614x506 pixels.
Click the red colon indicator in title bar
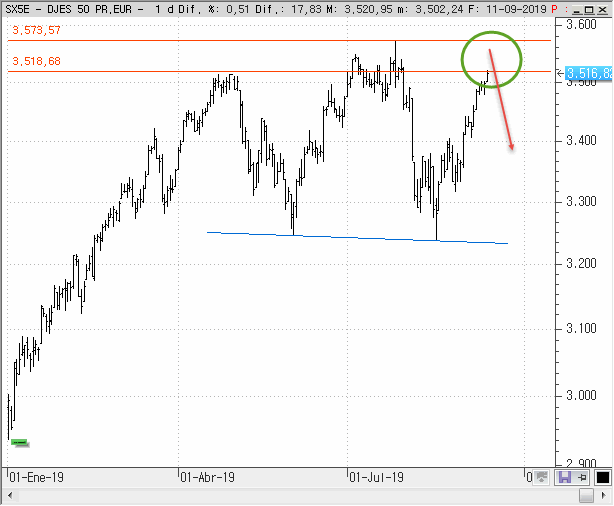[566, 9]
